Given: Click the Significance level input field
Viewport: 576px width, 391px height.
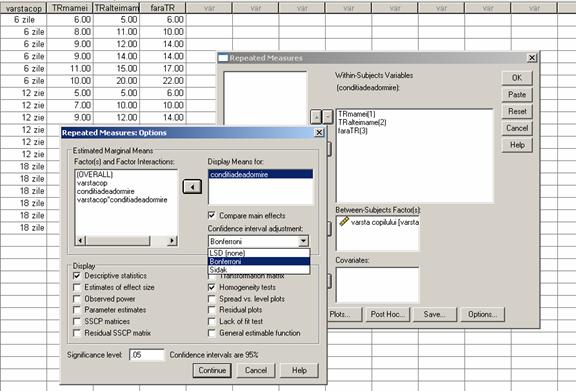Looking at the screenshot, I should click(147, 355).
